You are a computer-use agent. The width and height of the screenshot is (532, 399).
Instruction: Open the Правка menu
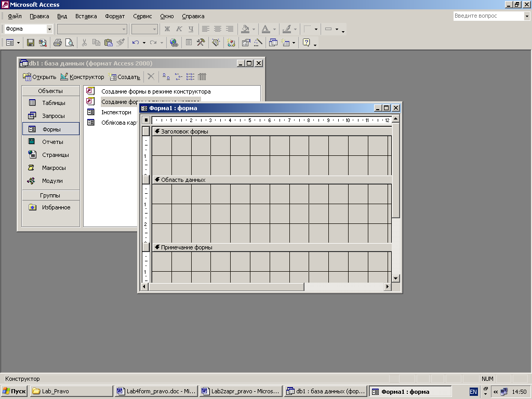(x=39, y=16)
